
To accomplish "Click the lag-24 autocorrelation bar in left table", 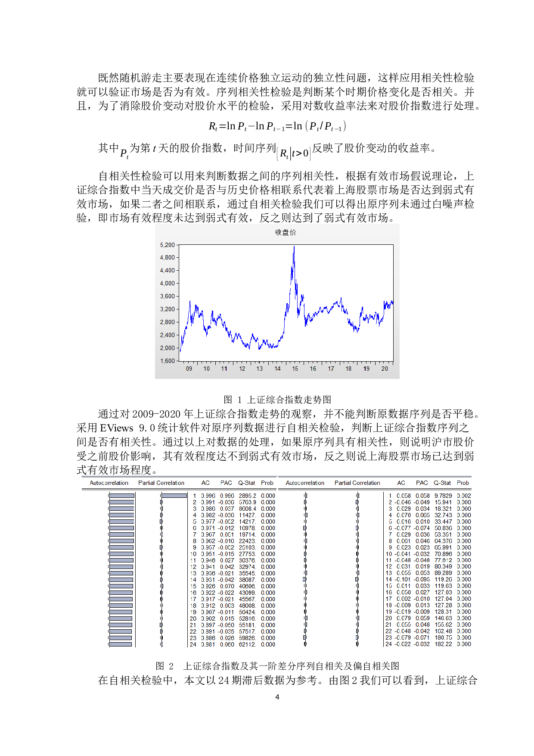I will point(121,644).
